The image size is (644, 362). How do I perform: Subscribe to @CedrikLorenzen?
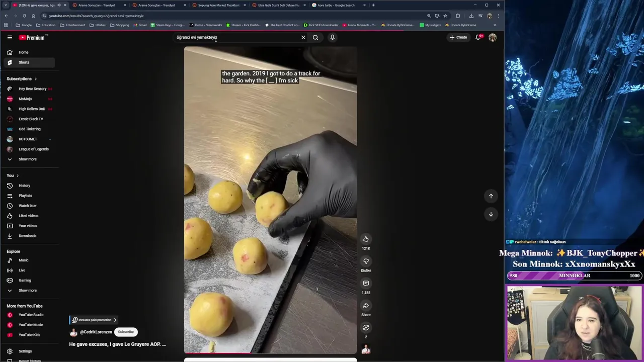coord(126,332)
